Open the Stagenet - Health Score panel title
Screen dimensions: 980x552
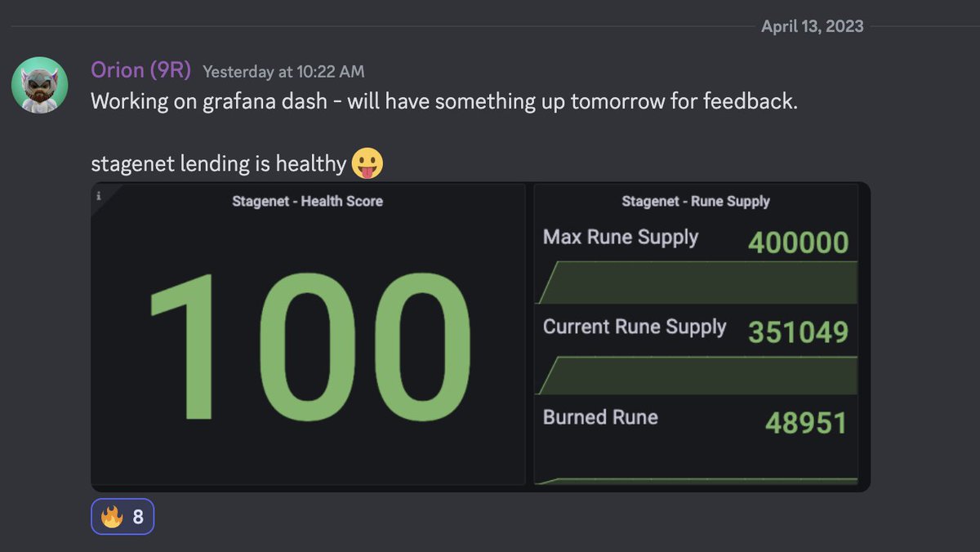pos(308,201)
